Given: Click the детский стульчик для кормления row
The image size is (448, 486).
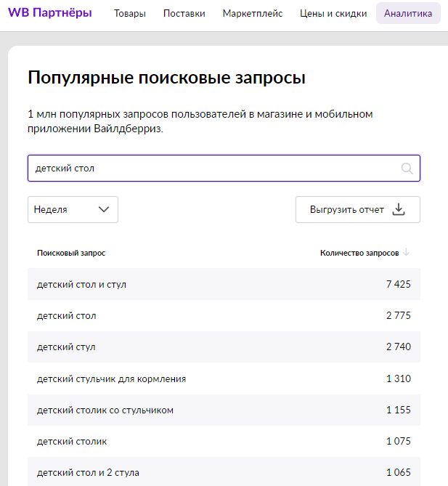Looking at the screenshot, I should pos(224,378).
